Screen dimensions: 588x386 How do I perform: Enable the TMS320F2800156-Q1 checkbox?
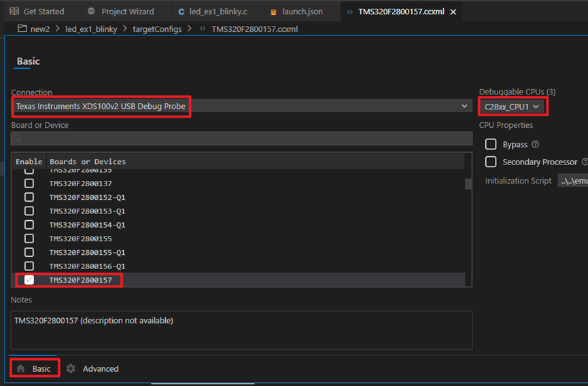[x=29, y=266]
